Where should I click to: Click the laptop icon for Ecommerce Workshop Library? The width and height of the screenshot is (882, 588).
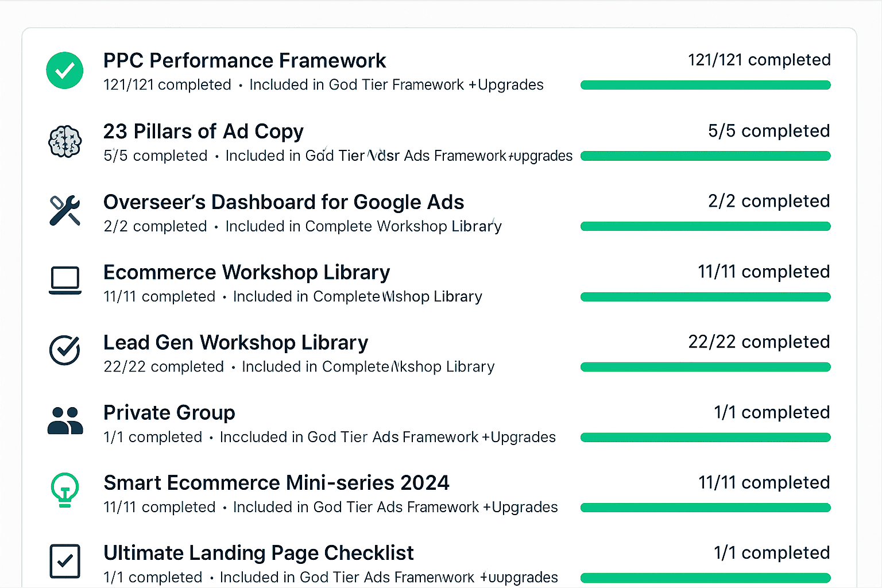tap(65, 281)
